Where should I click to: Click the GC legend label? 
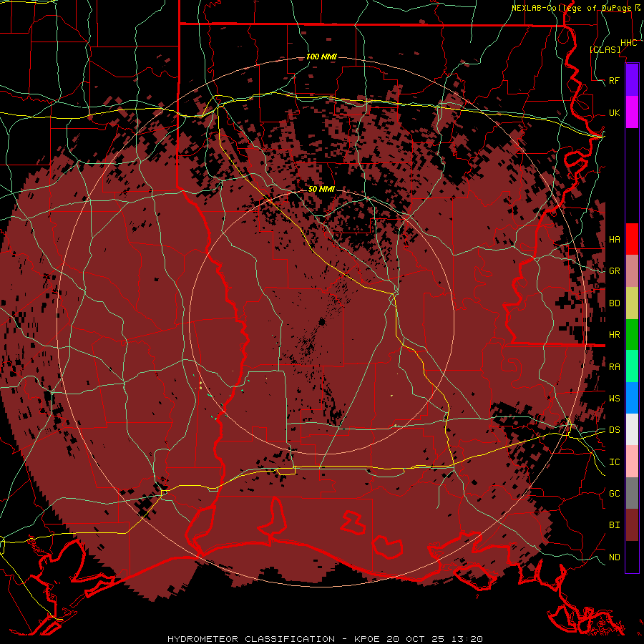[614, 494]
